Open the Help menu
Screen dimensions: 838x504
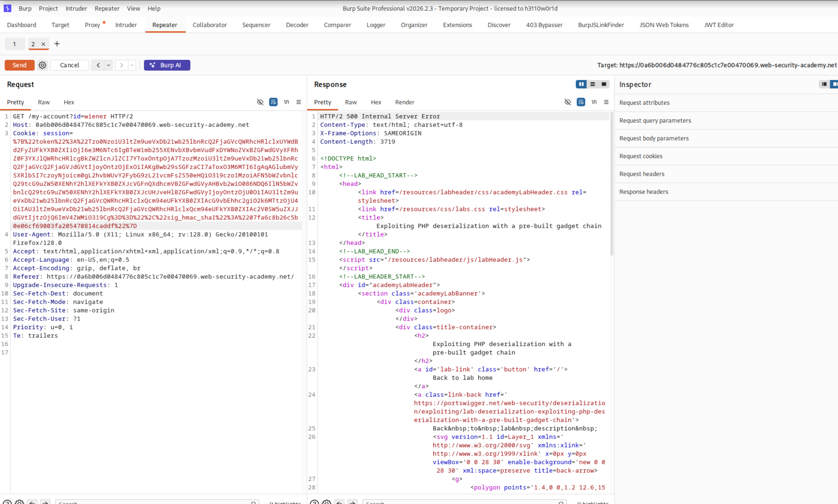pos(154,8)
